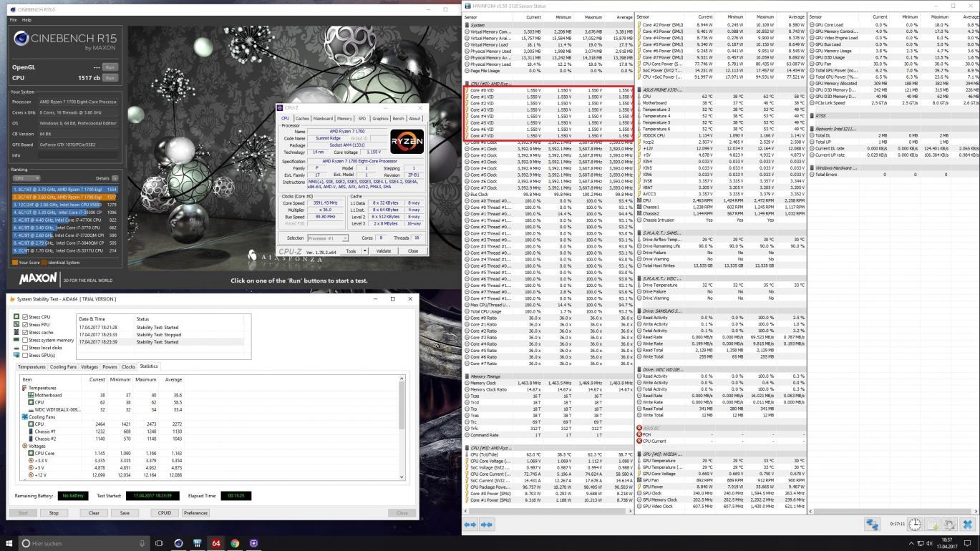Open HWiNFO64 sensor settings gear icon
The image size is (980, 551).
pos(950,525)
